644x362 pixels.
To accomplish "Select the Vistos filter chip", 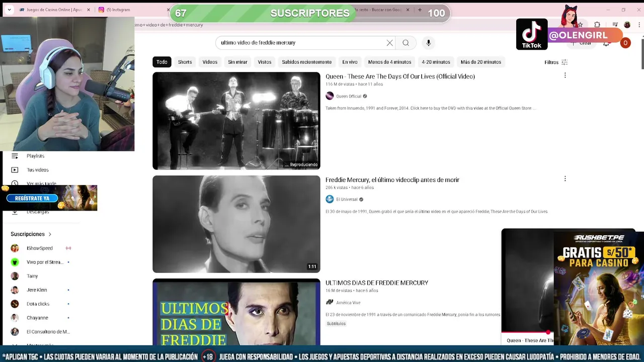I will click(x=265, y=62).
